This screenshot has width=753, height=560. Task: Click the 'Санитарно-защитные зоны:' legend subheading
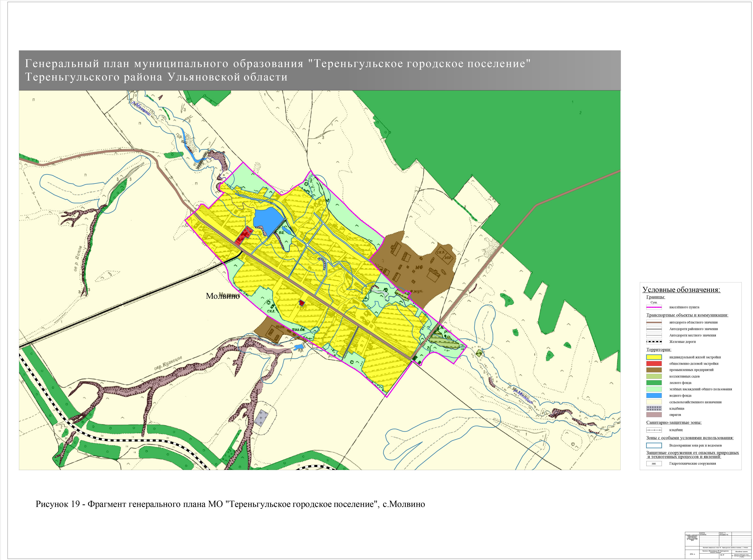pos(674,422)
